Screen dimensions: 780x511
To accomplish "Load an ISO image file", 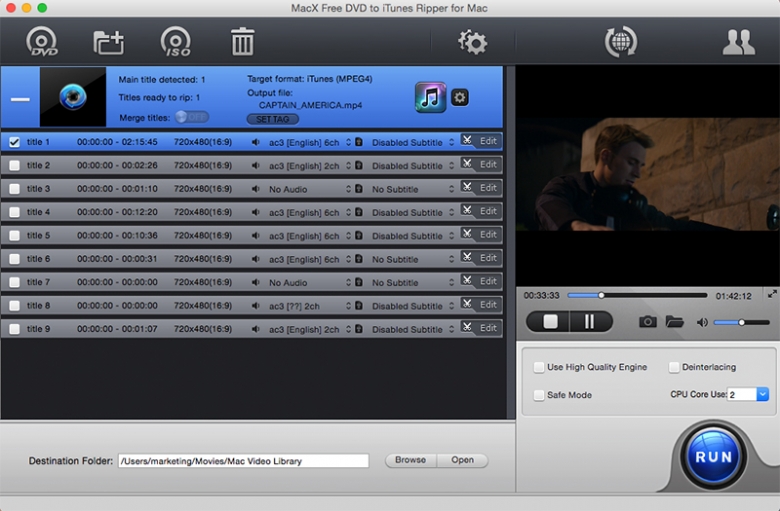I will tap(175, 42).
